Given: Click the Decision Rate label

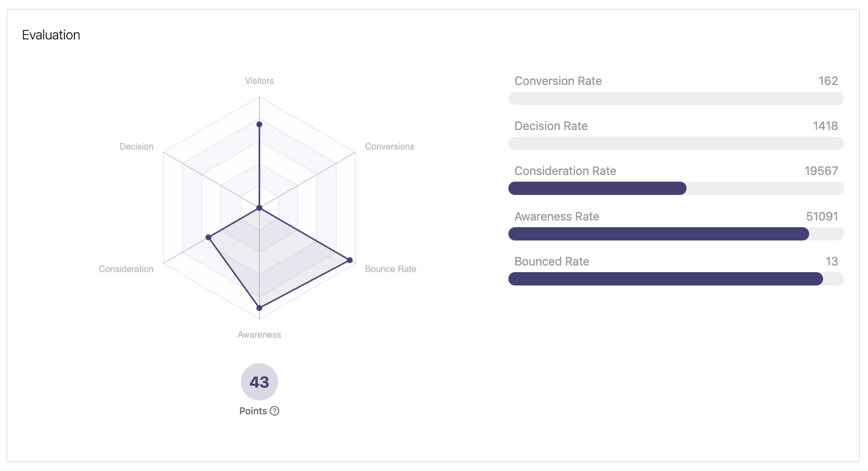Looking at the screenshot, I should (551, 126).
